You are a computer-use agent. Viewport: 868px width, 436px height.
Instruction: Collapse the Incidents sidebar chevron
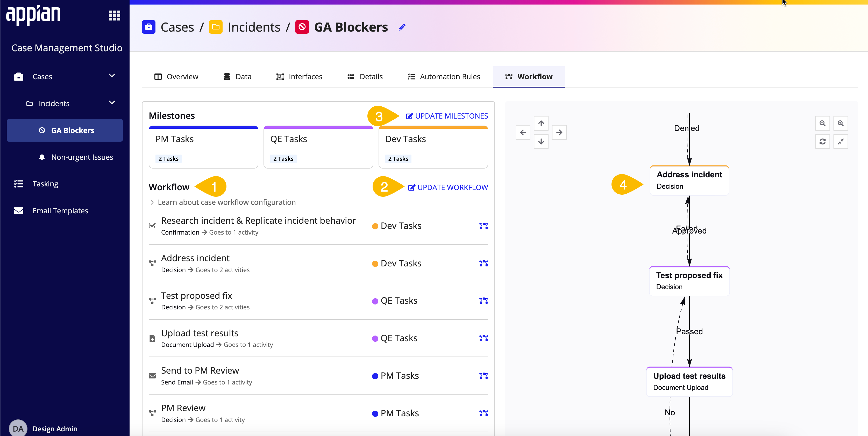point(112,103)
